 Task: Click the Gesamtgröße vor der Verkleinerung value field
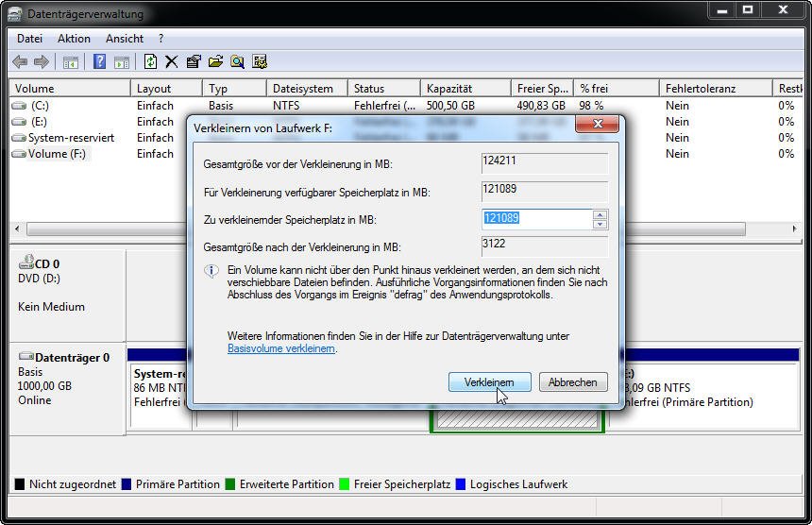pyautogui.click(x=545, y=163)
